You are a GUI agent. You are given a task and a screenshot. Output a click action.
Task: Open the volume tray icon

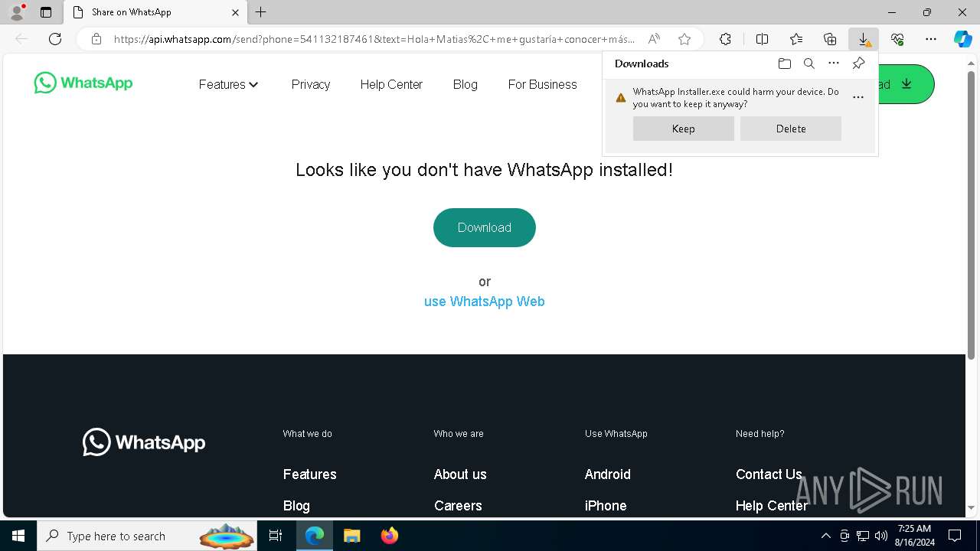point(881,536)
